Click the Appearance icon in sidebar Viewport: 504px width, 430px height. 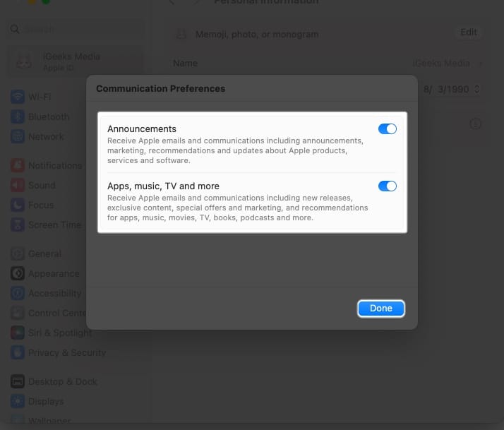pos(18,273)
